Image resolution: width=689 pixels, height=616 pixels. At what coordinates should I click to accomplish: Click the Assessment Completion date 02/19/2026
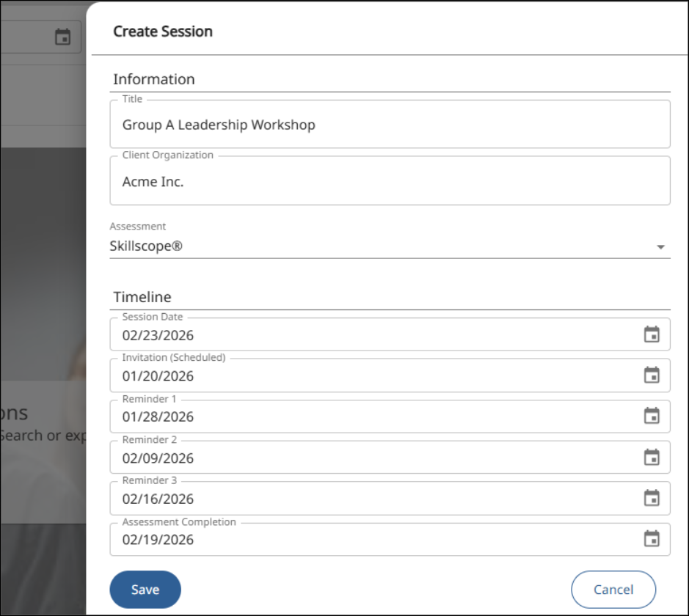click(158, 540)
